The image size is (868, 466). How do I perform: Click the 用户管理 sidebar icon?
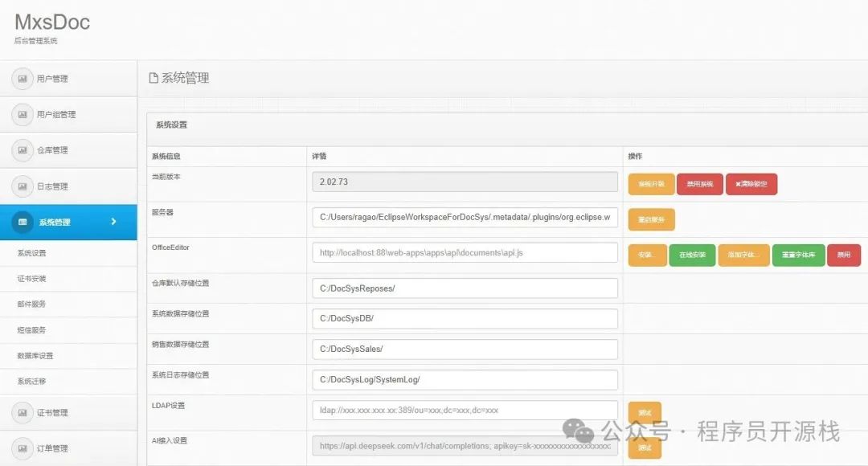23,79
